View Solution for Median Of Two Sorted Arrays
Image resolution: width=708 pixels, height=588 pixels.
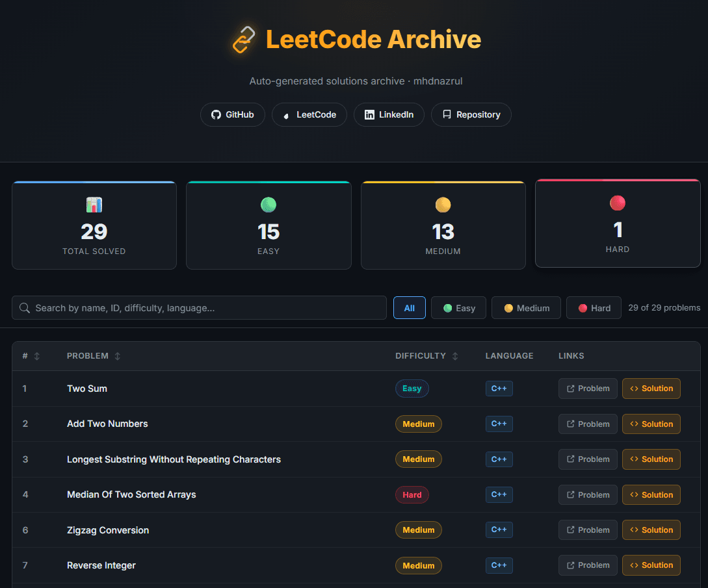651,494
